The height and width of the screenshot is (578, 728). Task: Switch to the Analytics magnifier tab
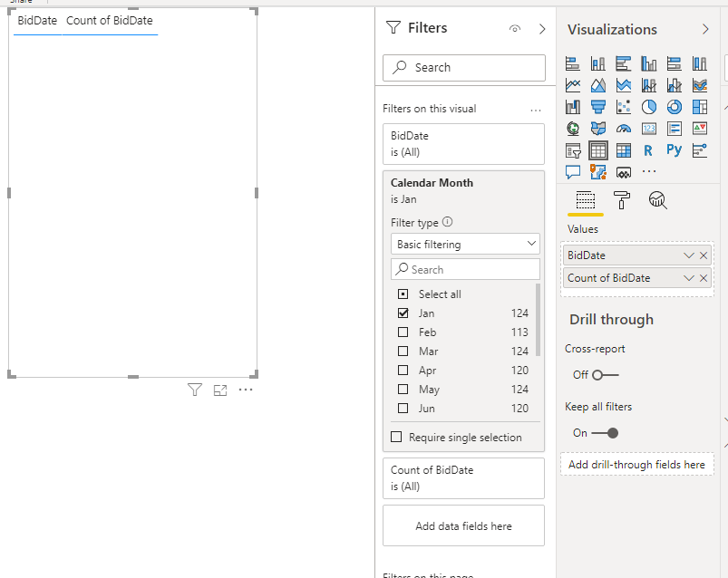[657, 200]
